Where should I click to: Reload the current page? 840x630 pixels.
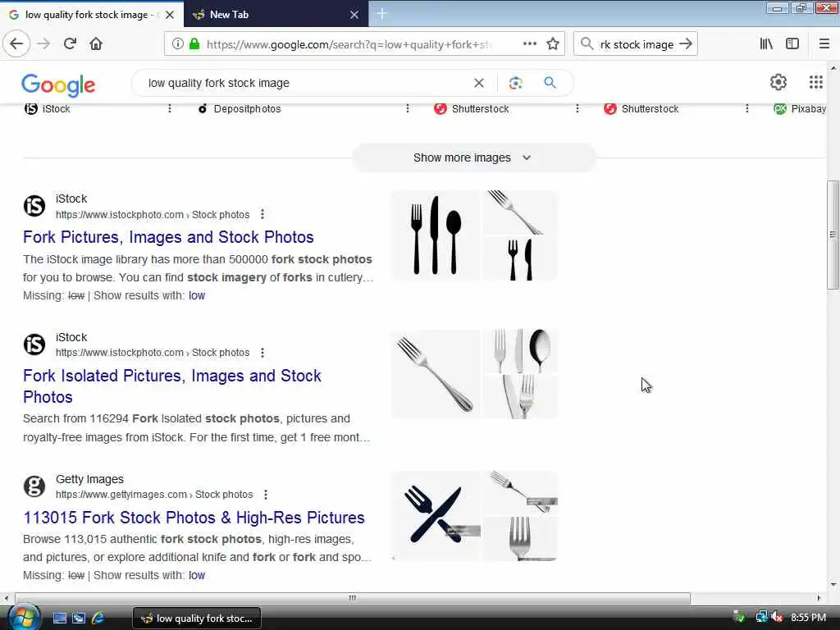coord(70,44)
